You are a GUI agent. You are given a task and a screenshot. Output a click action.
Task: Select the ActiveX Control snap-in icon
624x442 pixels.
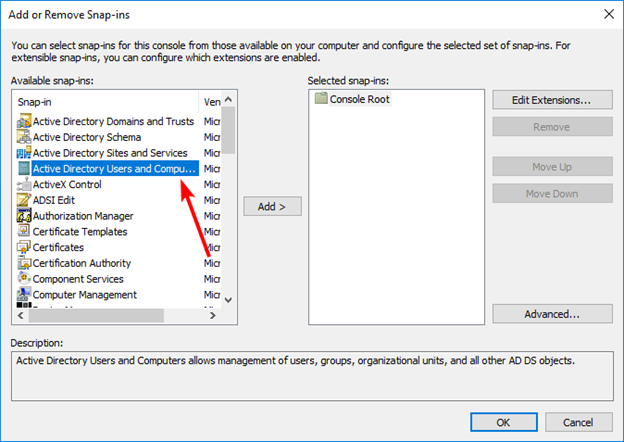pyautogui.click(x=24, y=185)
